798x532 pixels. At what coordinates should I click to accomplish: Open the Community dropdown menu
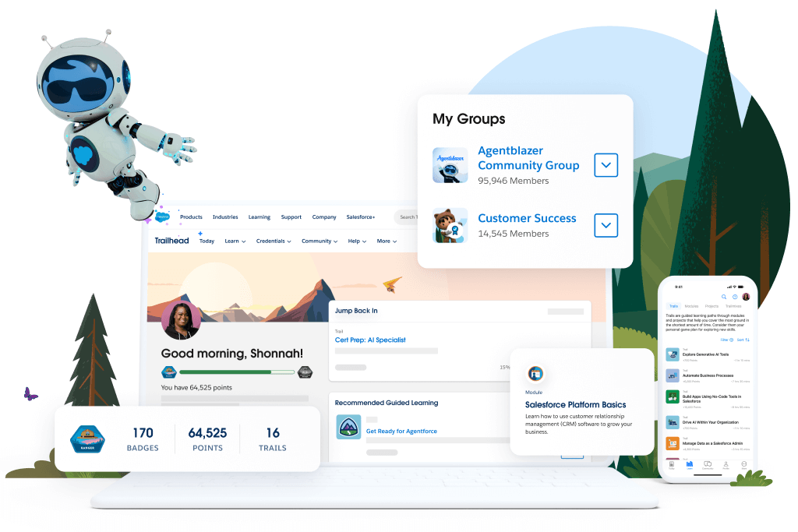point(320,241)
